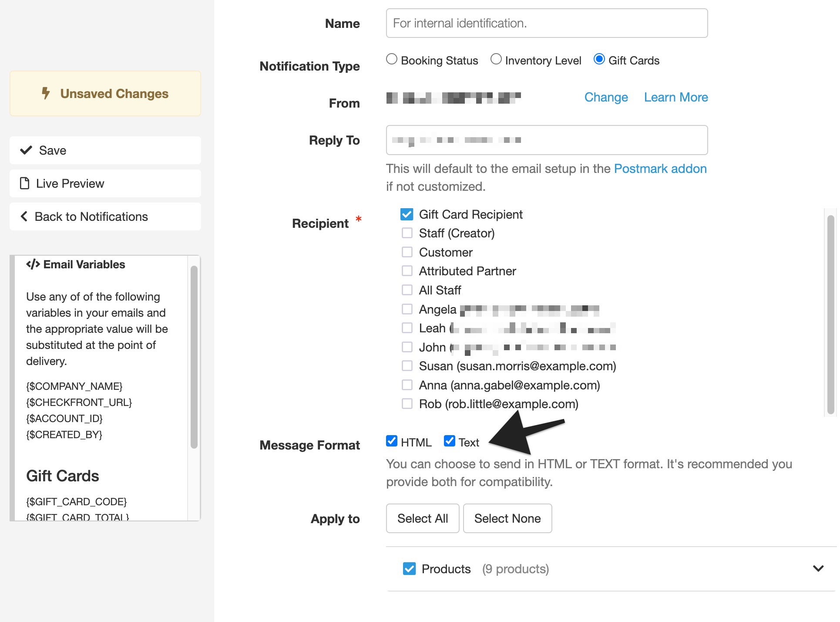Viewport: 840px width, 622px height.
Task: Focus the Name input field
Action: [x=547, y=23]
